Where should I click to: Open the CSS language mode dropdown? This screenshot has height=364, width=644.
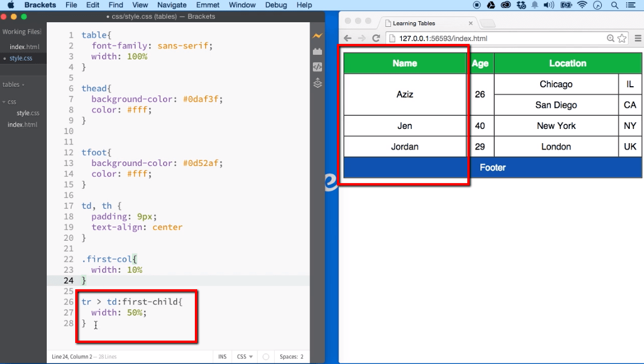coord(244,356)
